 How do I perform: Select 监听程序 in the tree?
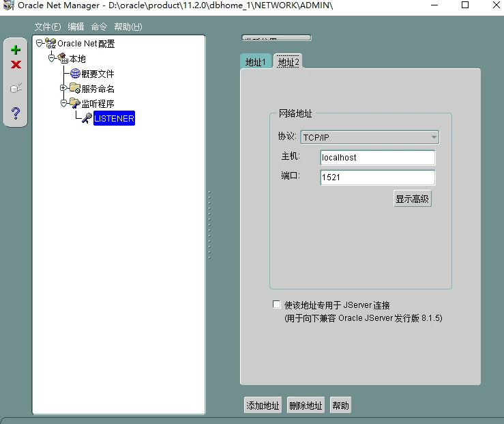(98, 104)
